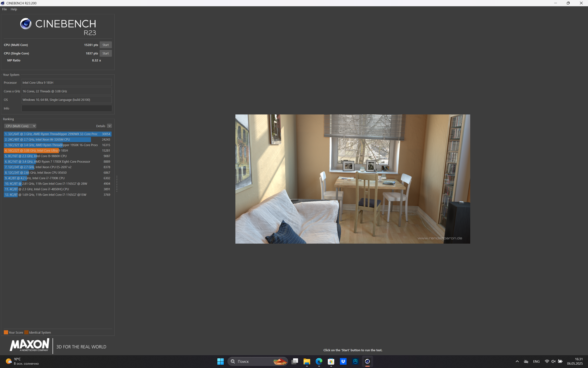Open Wi-Fi network settings from the tray
Image resolution: width=588 pixels, height=368 pixels.
coord(547,361)
